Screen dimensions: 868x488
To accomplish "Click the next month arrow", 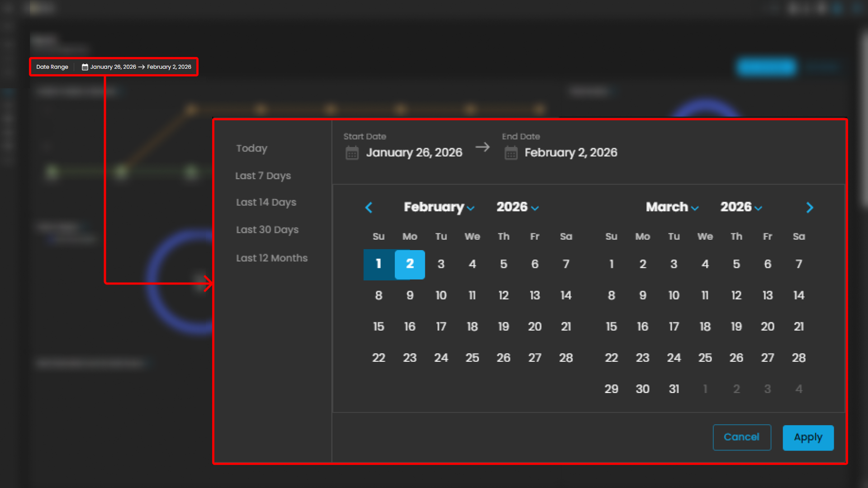I will coord(809,208).
